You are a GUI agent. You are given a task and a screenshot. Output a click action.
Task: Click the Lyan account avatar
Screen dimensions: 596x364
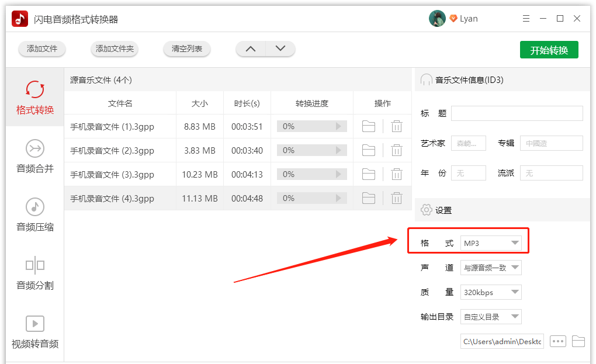click(436, 18)
